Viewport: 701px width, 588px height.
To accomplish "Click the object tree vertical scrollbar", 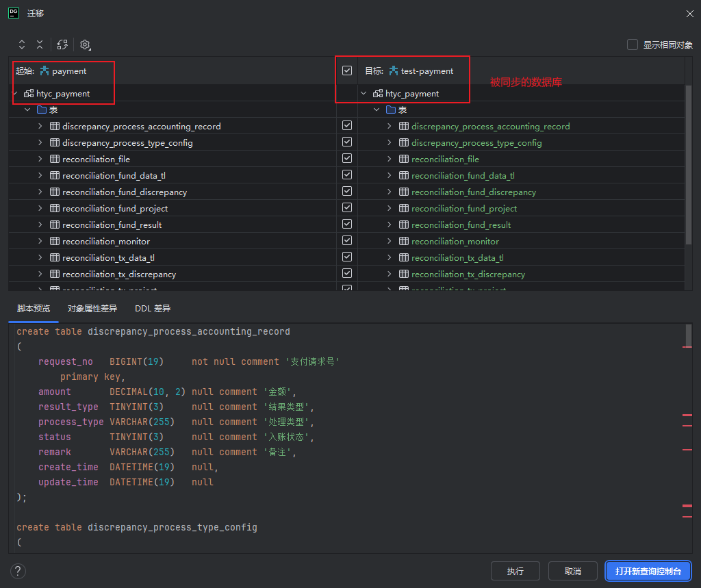I will tap(689, 164).
